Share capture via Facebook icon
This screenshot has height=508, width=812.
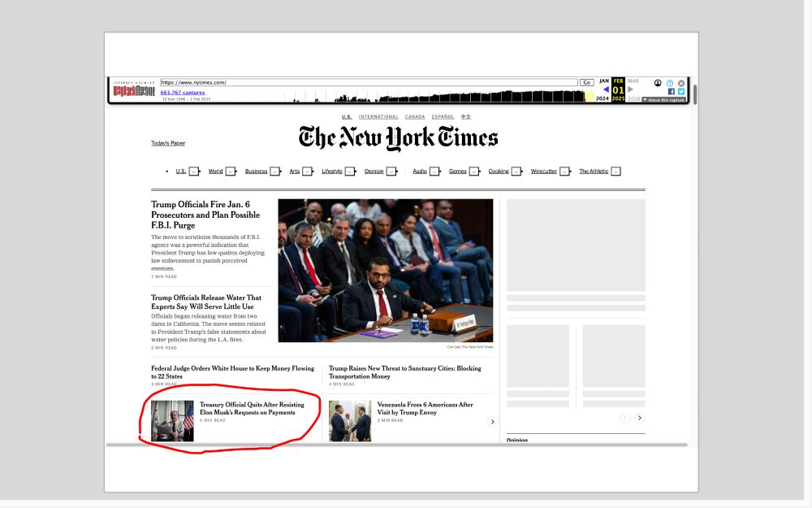[x=672, y=92]
